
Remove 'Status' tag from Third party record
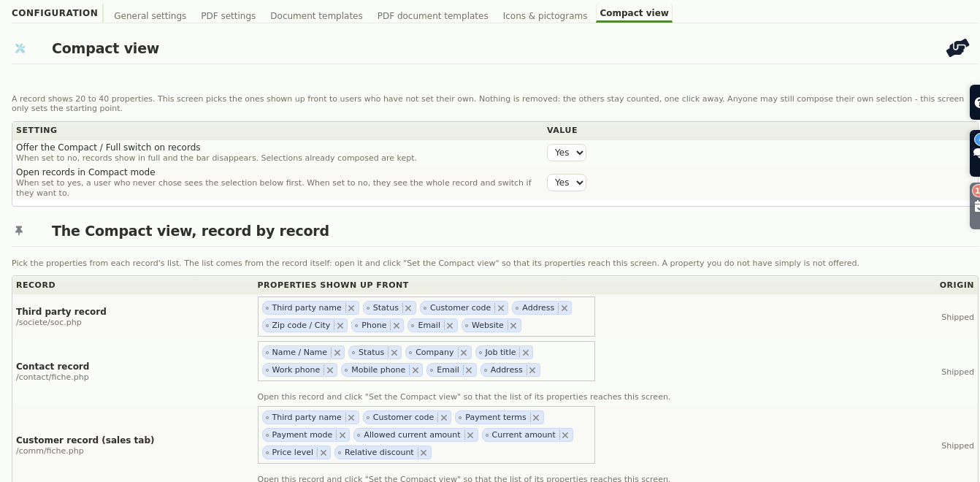(x=408, y=308)
